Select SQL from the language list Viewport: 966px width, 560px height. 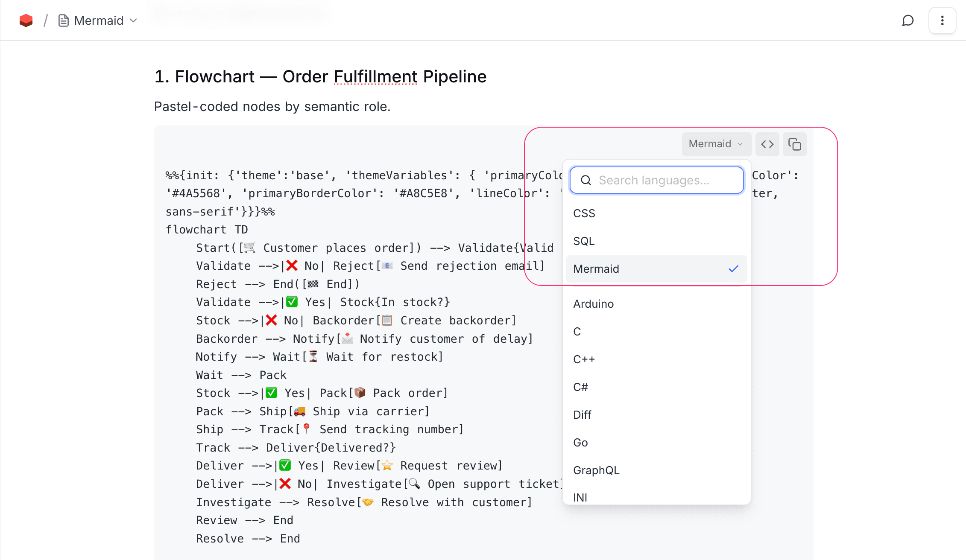(x=657, y=241)
